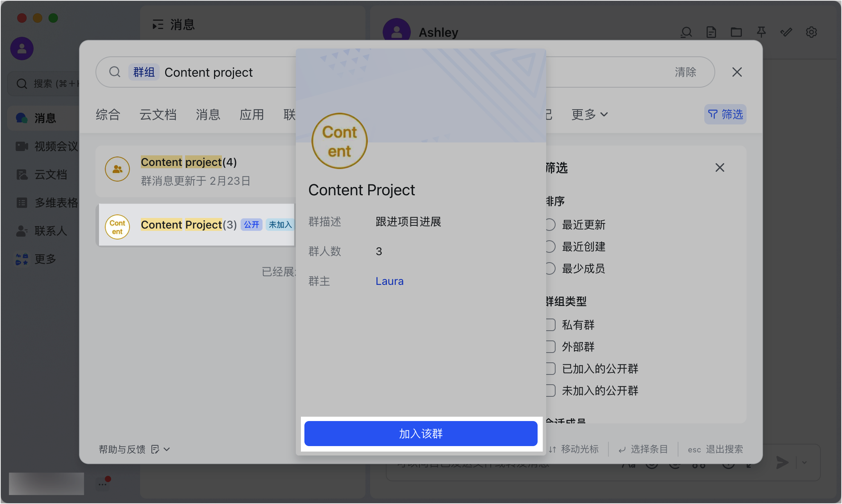Viewport: 842px width, 504px height.
Task: Expand send options dropdown arrow
Action: (804, 462)
